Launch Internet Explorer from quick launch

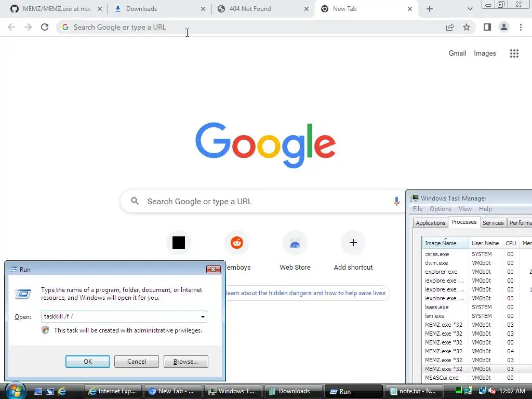(x=62, y=391)
